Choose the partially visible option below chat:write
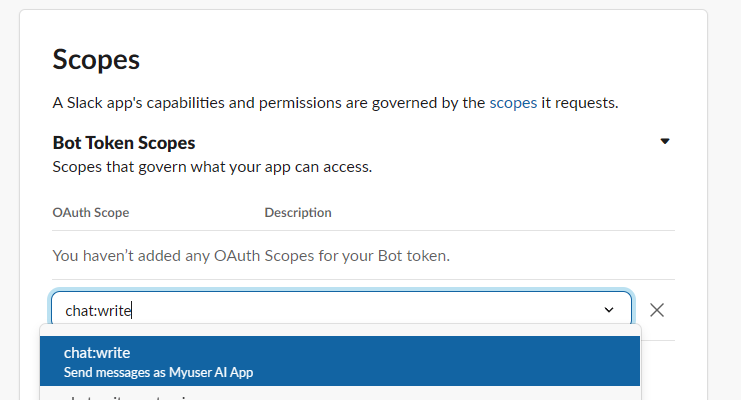 pyautogui.click(x=340, y=394)
